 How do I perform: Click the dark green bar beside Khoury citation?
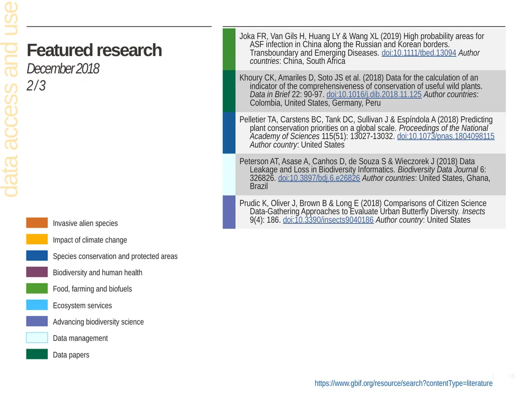tap(229, 91)
